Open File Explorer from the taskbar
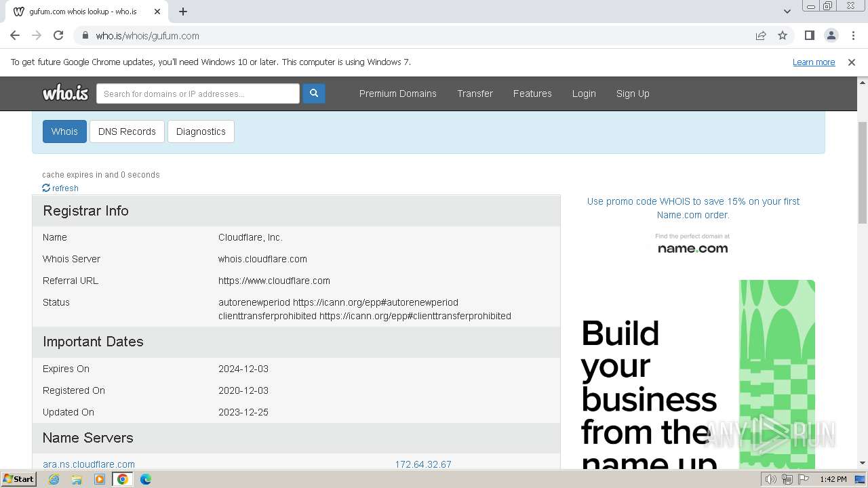Viewport: 868px width, 488px height. (77, 479)
